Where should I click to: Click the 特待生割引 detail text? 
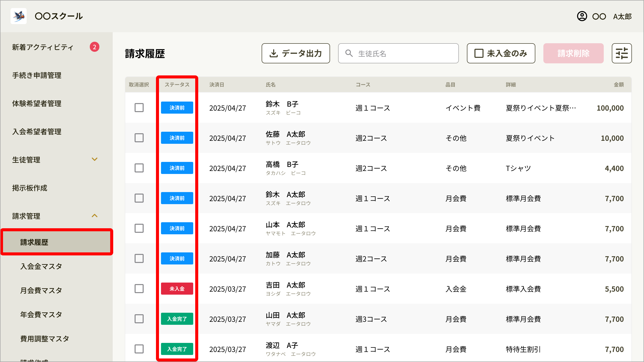point(523,349)
